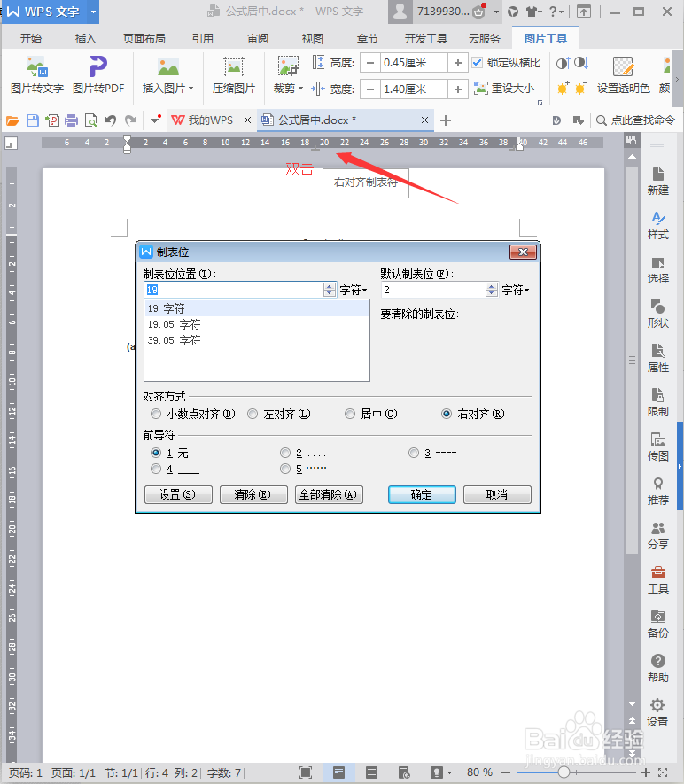
Task: Switch to the 插入 ribbon tab
Action: click(85, 38)
